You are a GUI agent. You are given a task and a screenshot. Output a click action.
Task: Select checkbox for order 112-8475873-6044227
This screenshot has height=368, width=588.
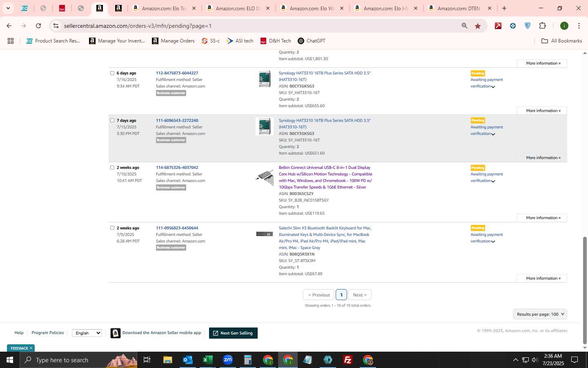[112, 73]
